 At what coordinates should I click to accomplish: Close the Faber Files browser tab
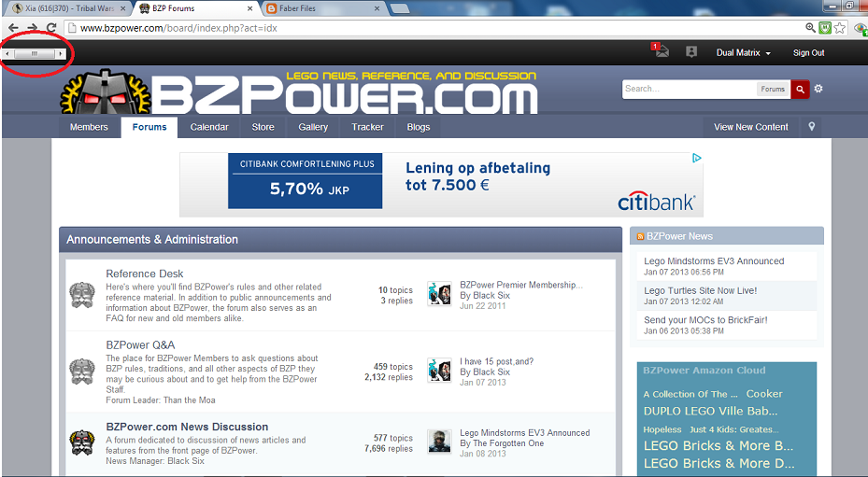(377, 8)
